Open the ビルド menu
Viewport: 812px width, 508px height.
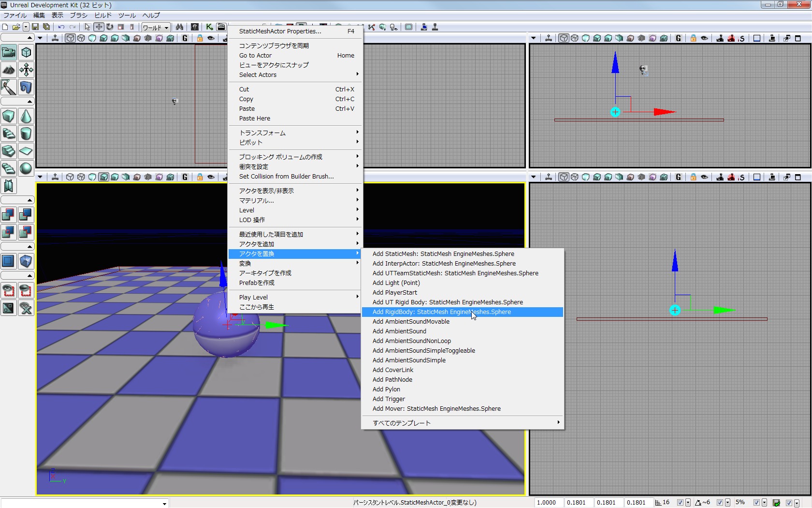[x=103, y=15]
